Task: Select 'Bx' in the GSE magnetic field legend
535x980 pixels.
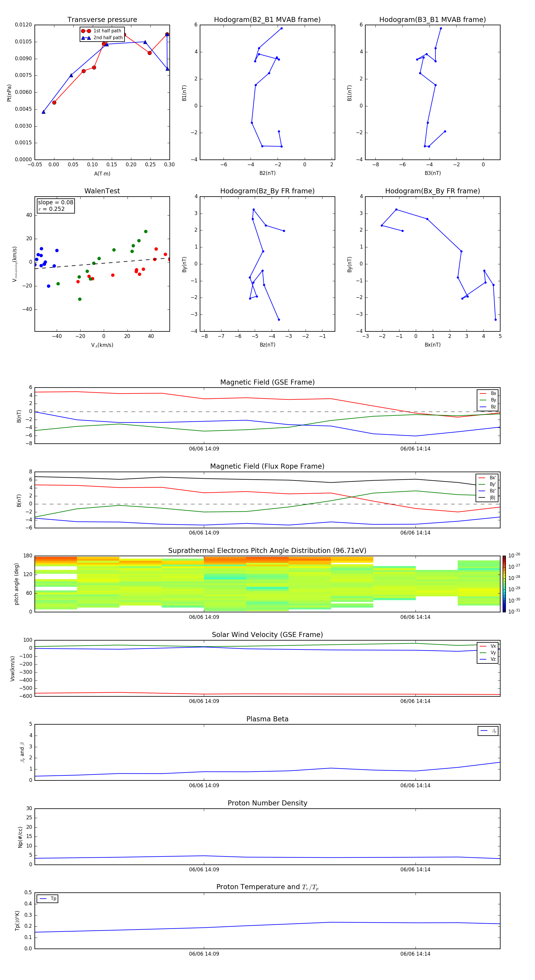Action: [488, 393]
